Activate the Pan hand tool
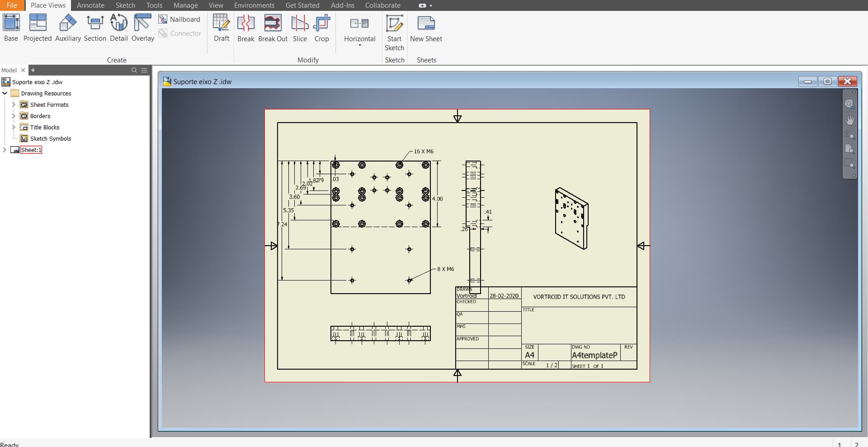This screenshot has width=868, height=447. tap(850, 120)
